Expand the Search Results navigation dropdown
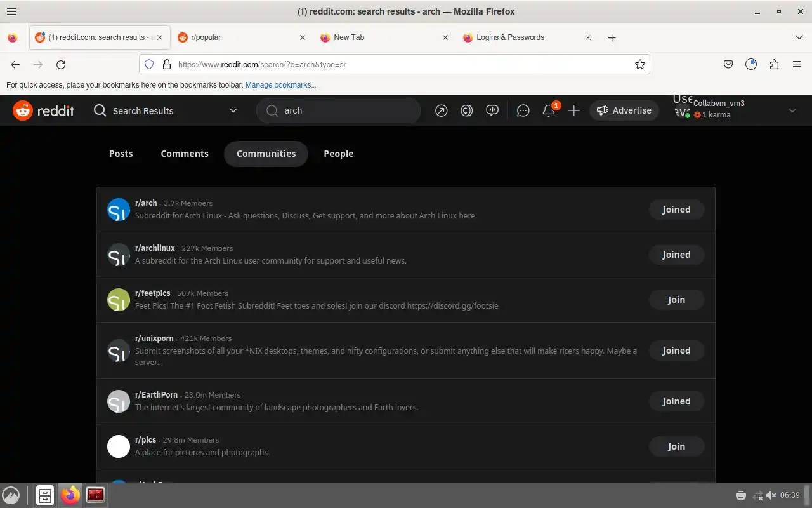 coord(233,110)
